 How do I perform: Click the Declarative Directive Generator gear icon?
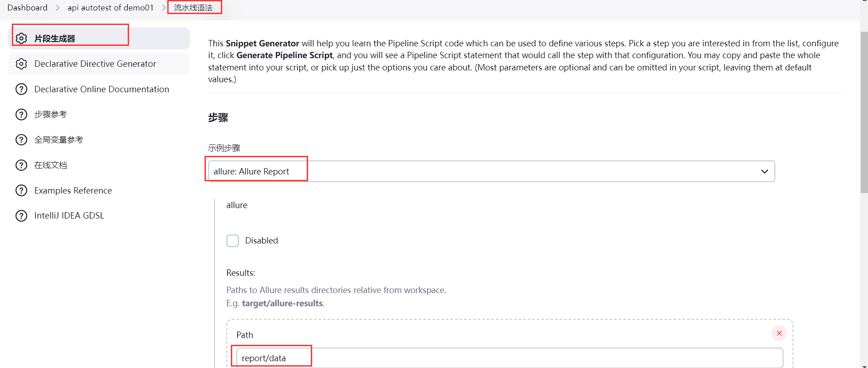[x=21, y=64]
